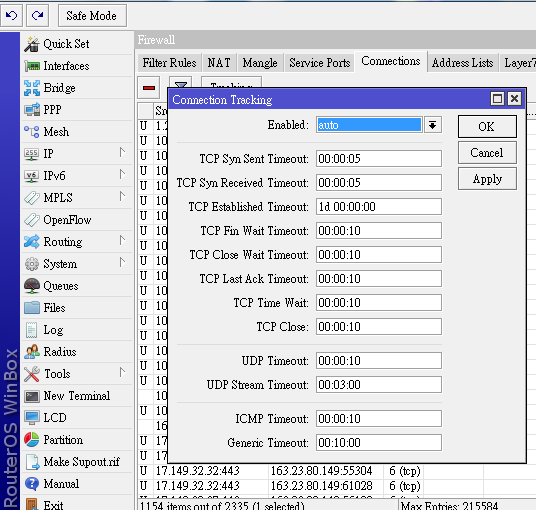Click Make Supout.rif icon
536x510 pixels.
(x=32, y=462)
